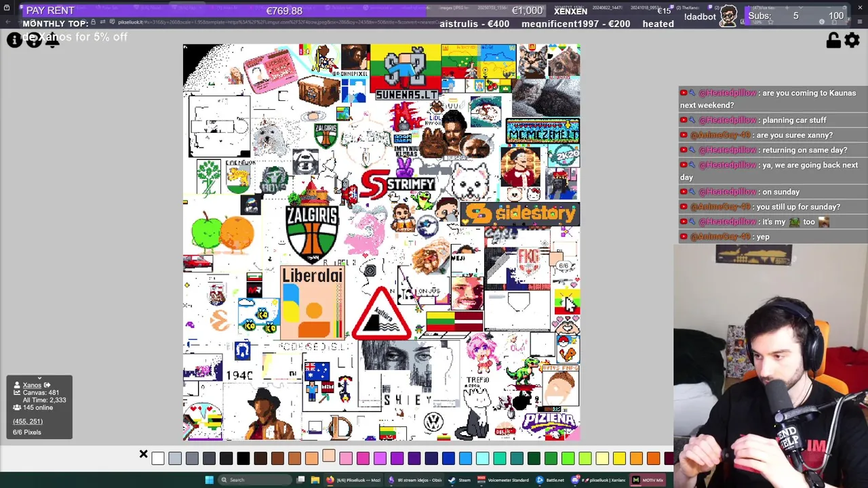The height and width of the screenshot is (488, 868).
Task: Click the SUNENAS.LT pixel art
Action: tap(406, 73)
